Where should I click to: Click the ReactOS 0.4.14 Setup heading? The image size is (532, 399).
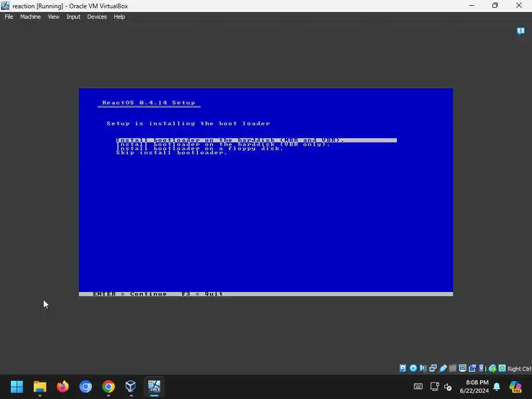[149, 102]
